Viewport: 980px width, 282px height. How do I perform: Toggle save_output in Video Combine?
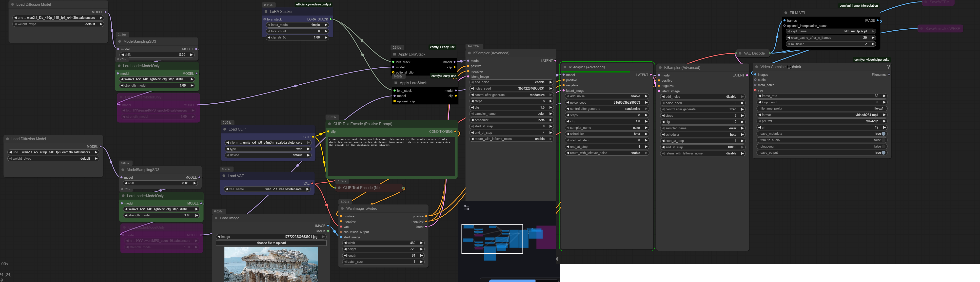click(883, 153)
